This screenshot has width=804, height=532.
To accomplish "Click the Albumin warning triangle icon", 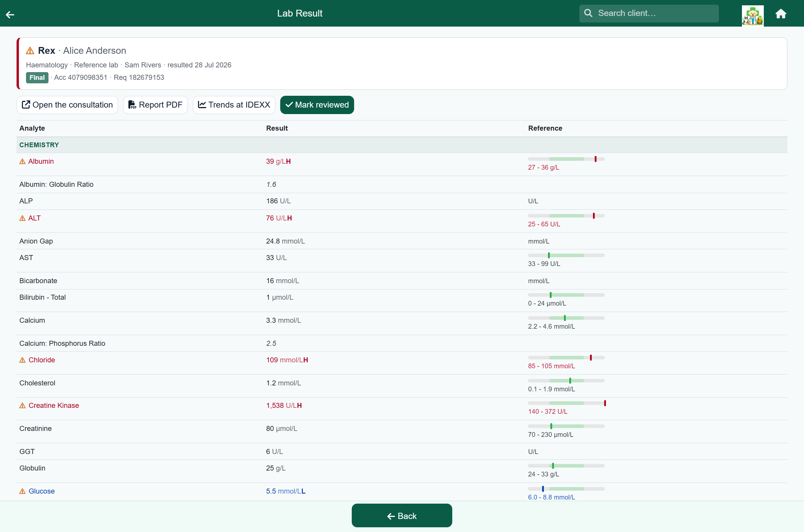I will tap(22, 161).
